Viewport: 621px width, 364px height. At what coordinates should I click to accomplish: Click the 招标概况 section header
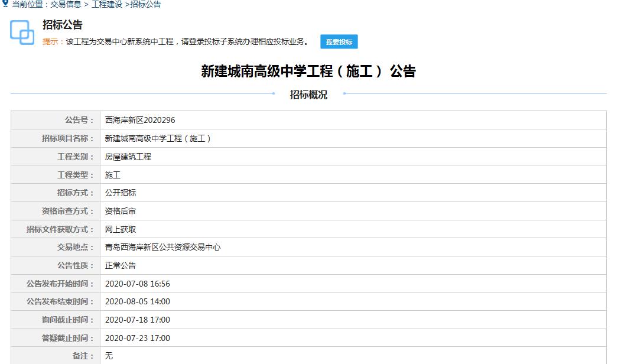click(308, 95)
